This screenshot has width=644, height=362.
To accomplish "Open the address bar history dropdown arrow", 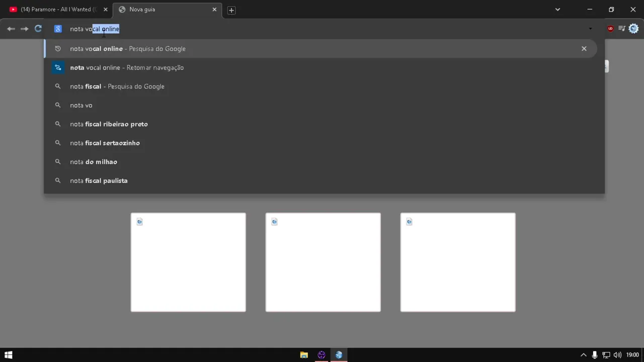I will 590,29.
